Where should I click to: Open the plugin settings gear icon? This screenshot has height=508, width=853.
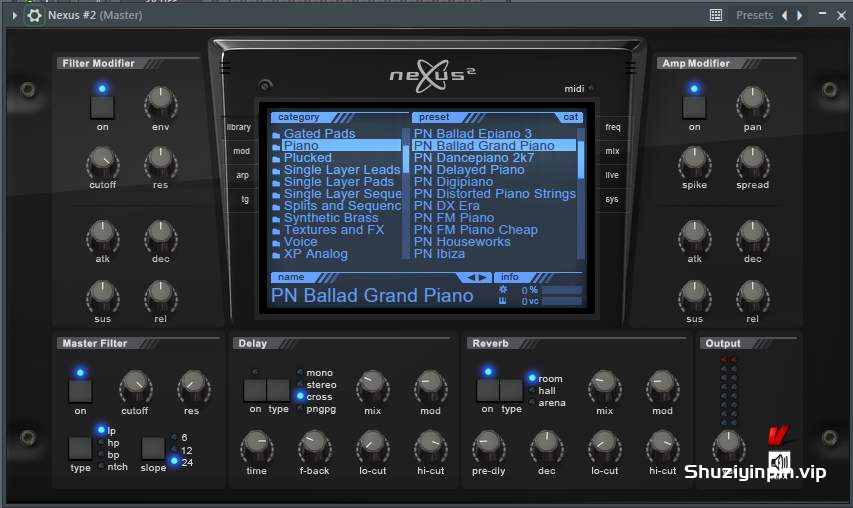click(x=34, y=15)
